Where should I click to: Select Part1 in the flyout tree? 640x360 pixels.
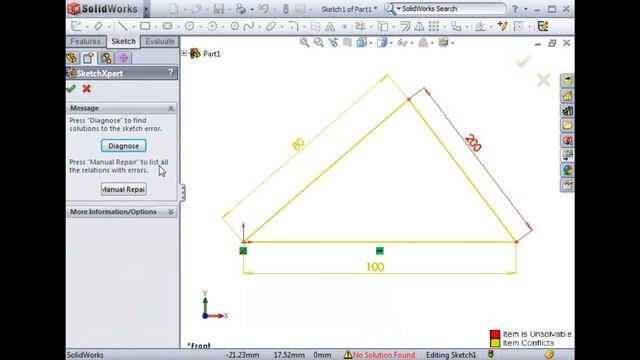point(211,53)
